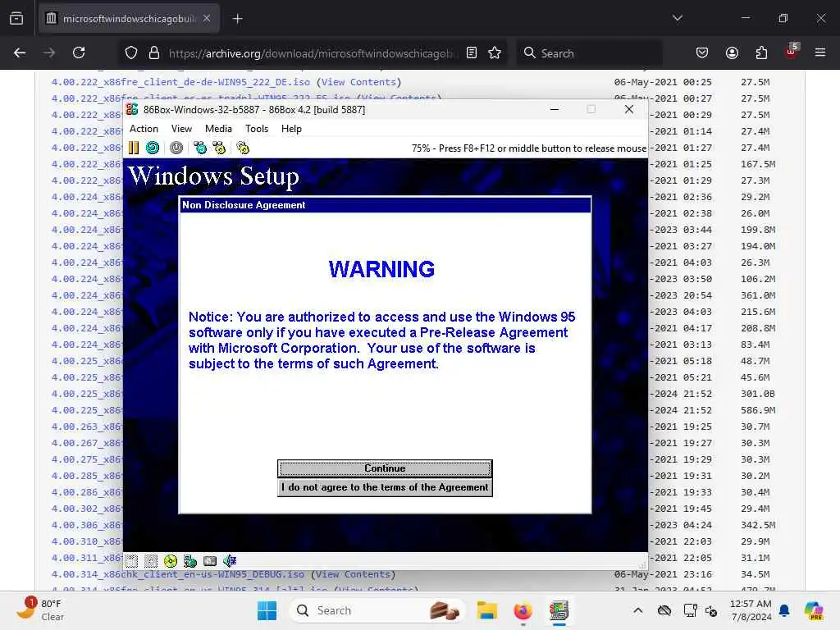The width and height of the screenshot is (840, 630).
Task: Click the 301.0B file size entry
Action: [x=758, y=394]
